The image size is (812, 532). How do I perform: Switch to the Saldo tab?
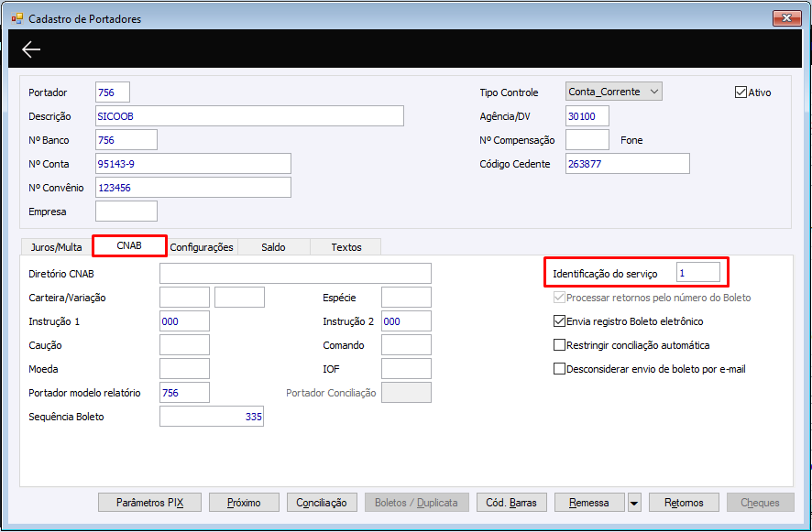273,247
